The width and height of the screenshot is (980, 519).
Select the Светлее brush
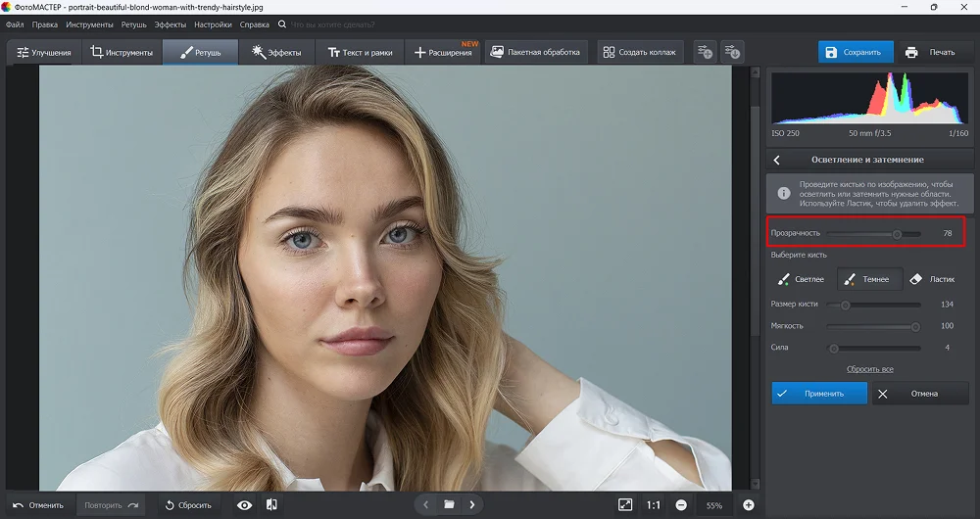click(802, 279)
